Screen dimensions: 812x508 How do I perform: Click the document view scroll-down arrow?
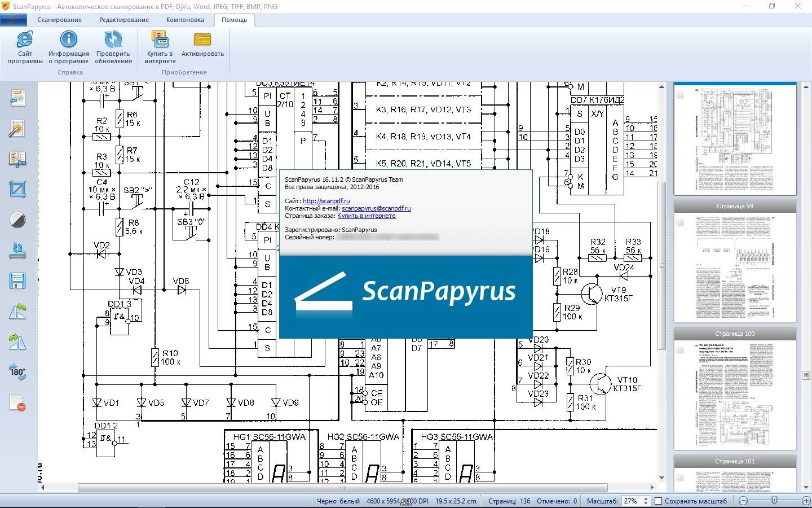pos(662,478)
